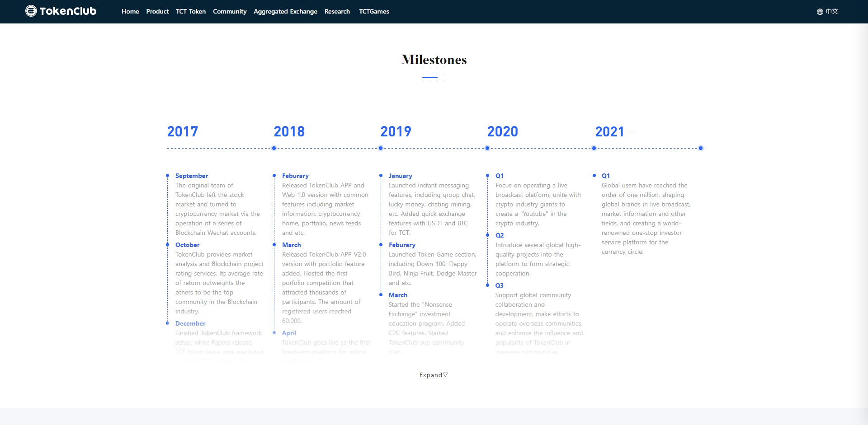The width and height of the screenshot is (868, 425).
Task: Select the 2020 year heading
Action: point(503,131)
